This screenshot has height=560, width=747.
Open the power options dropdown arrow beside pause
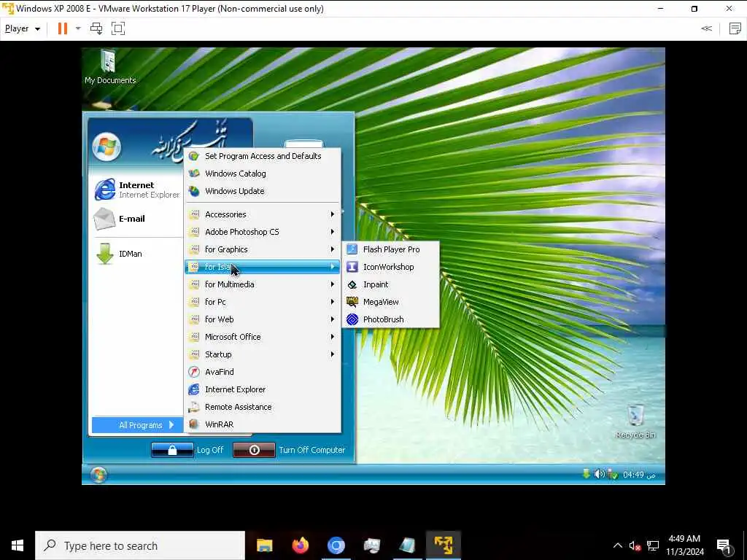[x=78, y=28]
